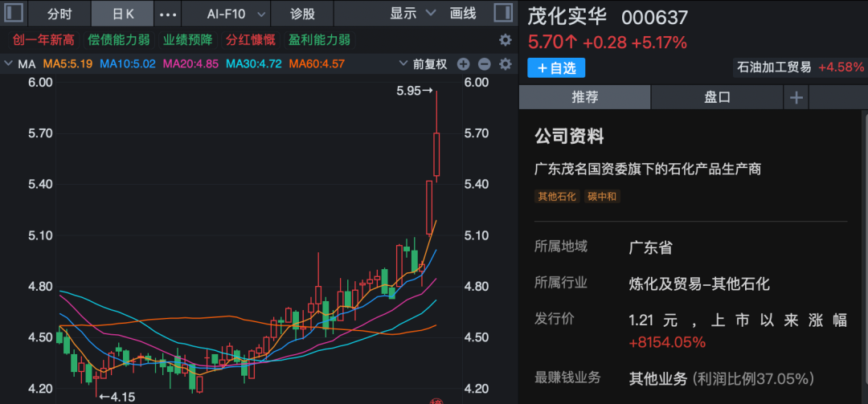Zoom out chart with minus icon

tap(484, 64)
